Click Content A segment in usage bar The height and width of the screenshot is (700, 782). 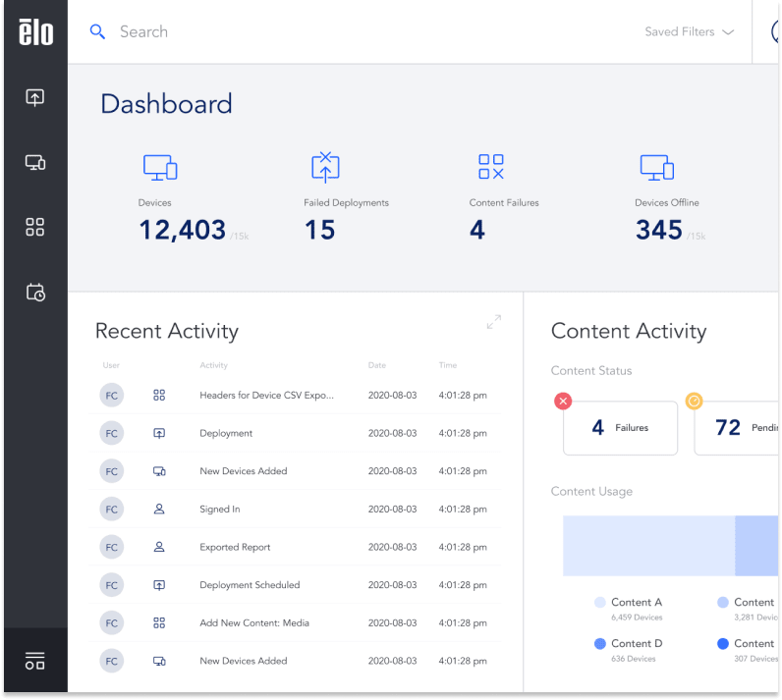tap(648, 546)
